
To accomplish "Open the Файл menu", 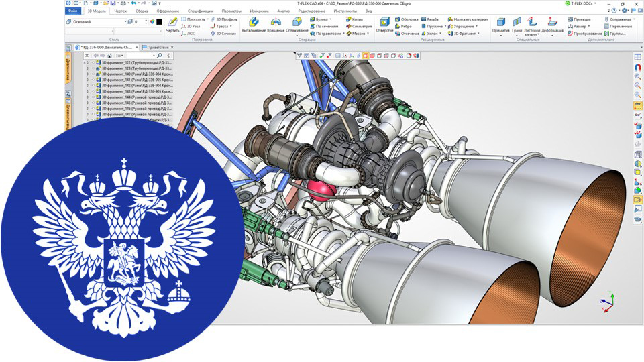I will (73, 11).
